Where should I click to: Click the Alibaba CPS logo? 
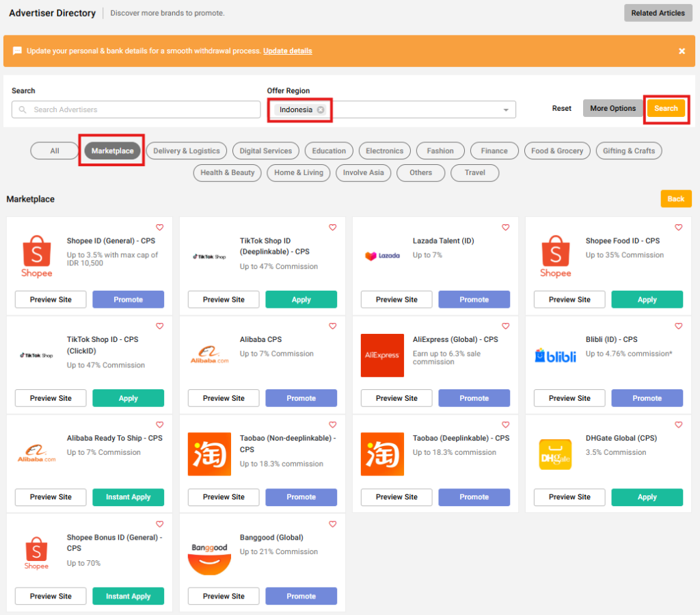click(209, 355)
